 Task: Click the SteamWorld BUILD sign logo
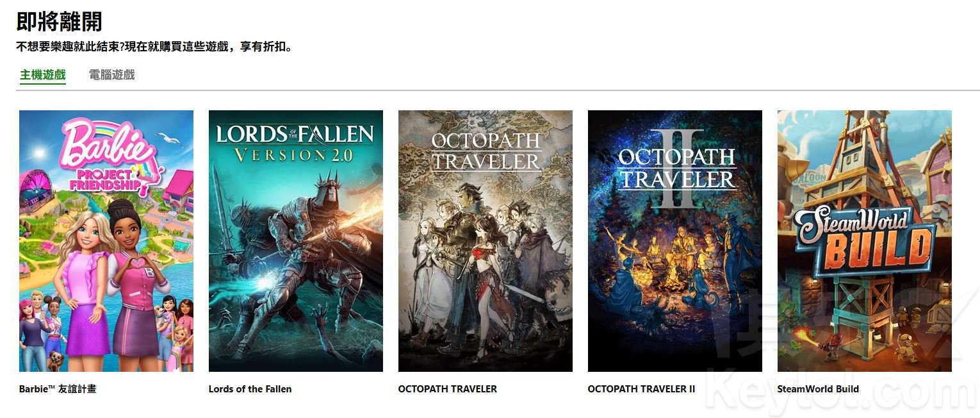point(865,239)
